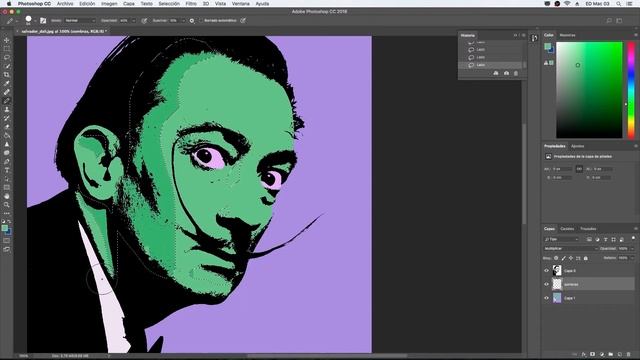Toggle lock all for layer
The height and width of the screenshot is (360, 640).
coord(586,258)
